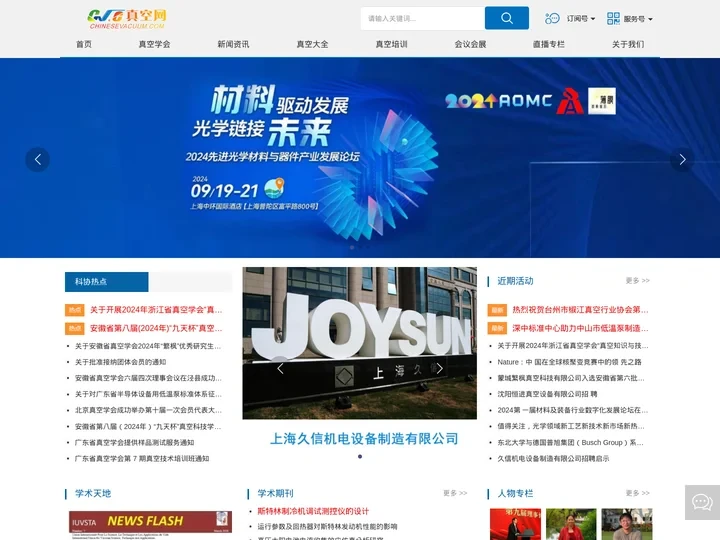Open the 关于我们 menu item
The image size is (720, 540).
point(628,44)
